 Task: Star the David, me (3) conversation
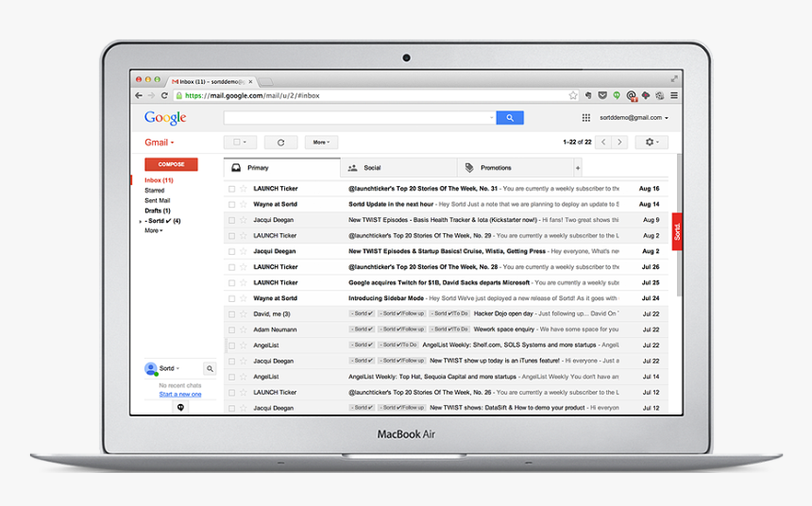(x=244, y=313)
